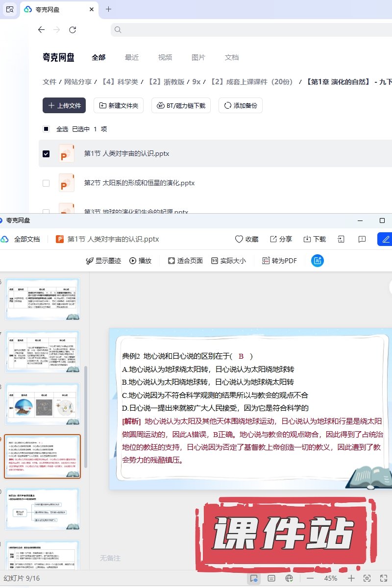Toggle the 全选 select-all checkbox
392x588 pixels.
[46, 129]
